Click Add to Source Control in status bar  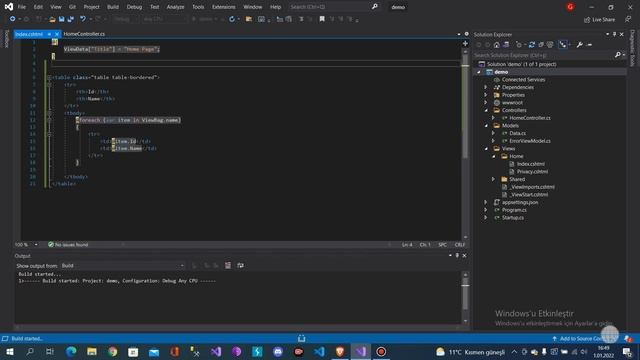[584, 339]
